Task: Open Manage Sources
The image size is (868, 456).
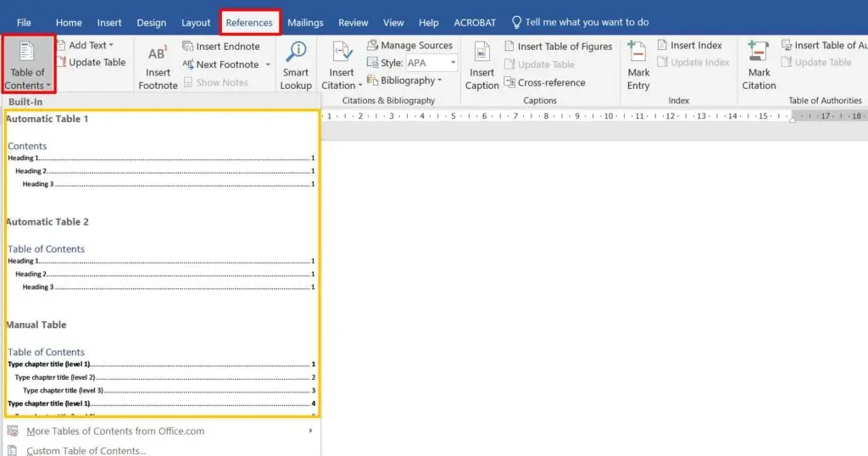Action: 409,46
